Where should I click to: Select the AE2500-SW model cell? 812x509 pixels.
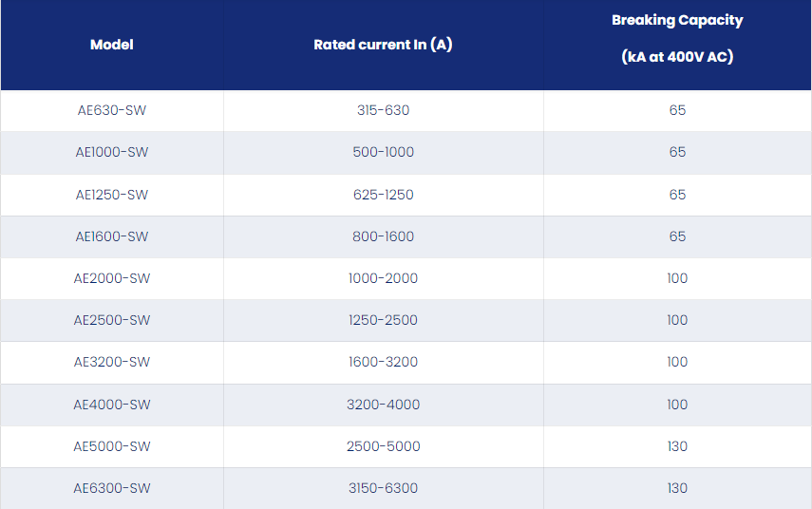click(x=112, y=320)
